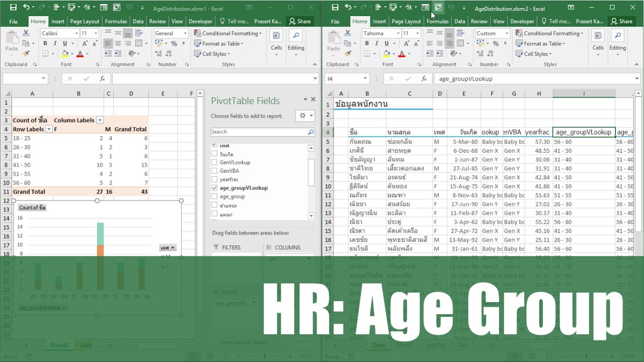Viewport: 644px width, 362px height.
Task: Undo last action in right Excel window
Action: (348, 8)
